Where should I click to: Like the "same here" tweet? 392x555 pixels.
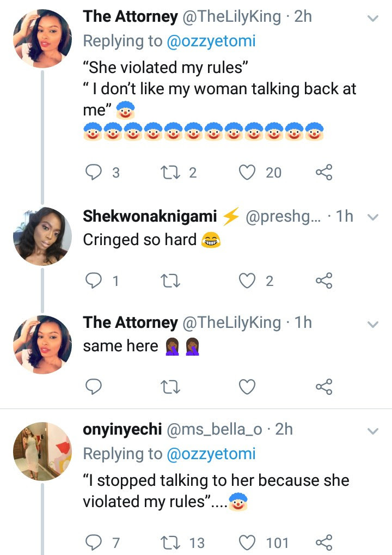248,387
